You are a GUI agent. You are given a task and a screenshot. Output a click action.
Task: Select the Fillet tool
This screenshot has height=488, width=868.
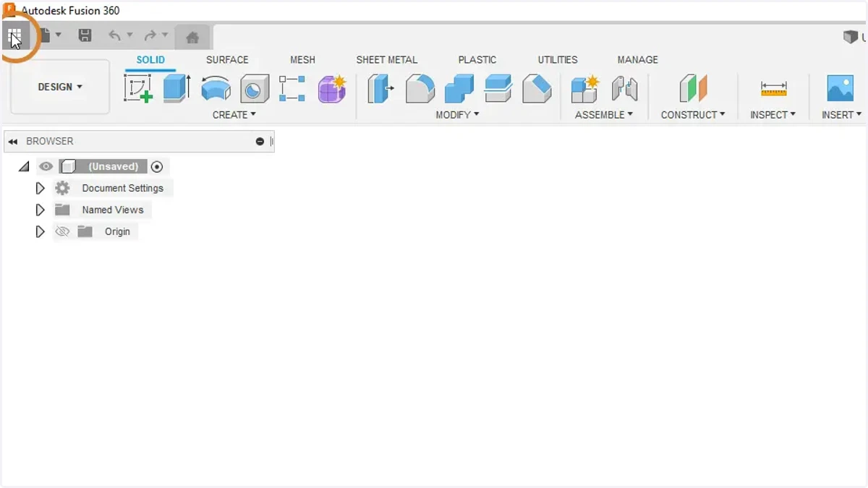pos(420,89)
